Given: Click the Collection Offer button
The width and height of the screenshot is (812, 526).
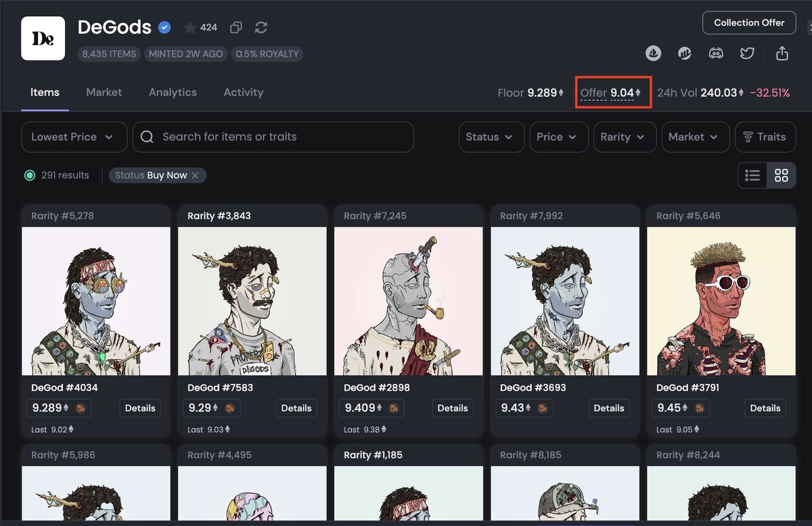Looking at the screenshot, I should tap(749, 22).
